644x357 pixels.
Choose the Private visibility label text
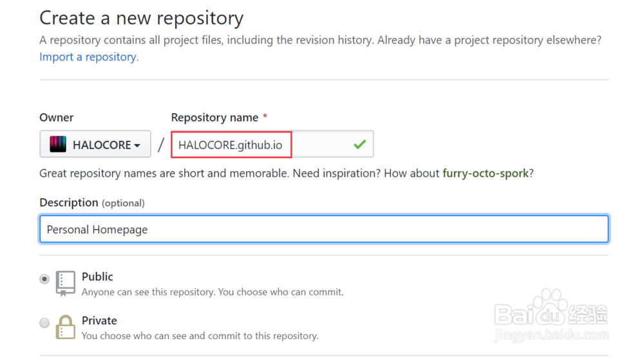[x=99, y=320]
